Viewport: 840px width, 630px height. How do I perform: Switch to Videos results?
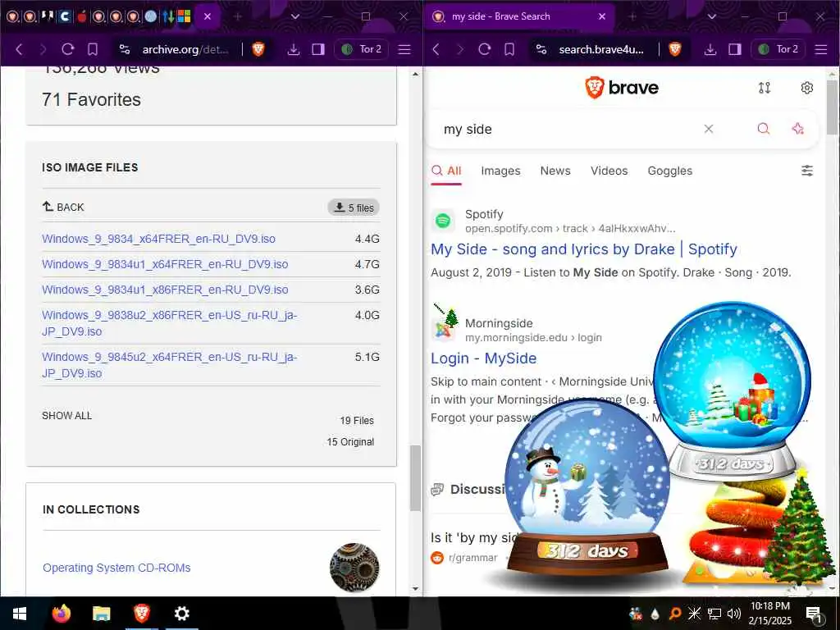click(x=609, y=171)
